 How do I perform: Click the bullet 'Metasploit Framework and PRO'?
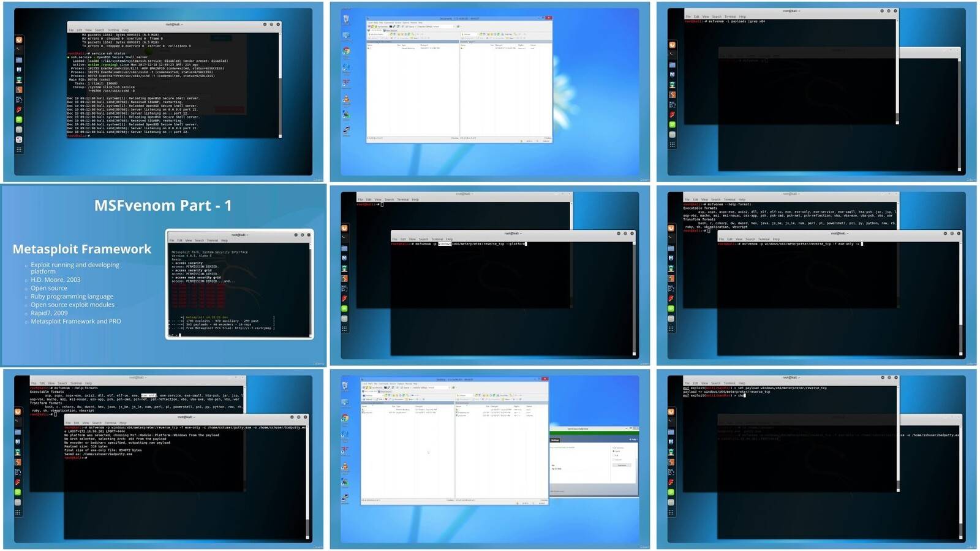(76, 321)
